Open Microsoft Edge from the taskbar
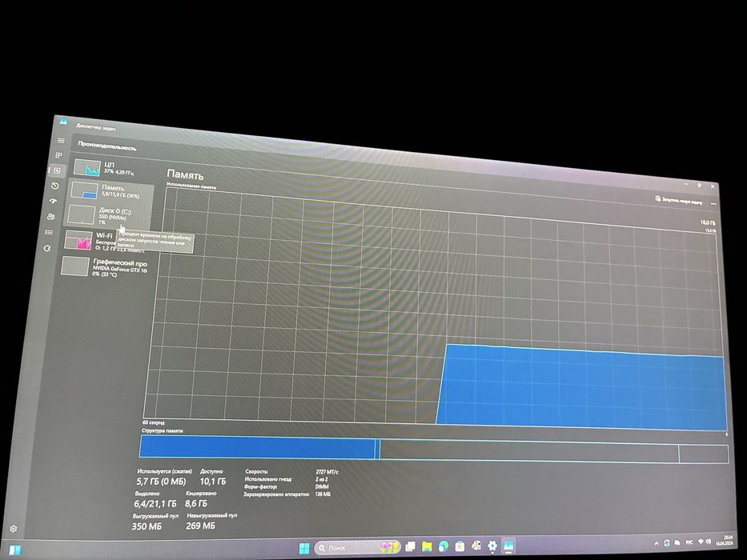The width and height of the screenshot is (747, 560). point(443,546)
